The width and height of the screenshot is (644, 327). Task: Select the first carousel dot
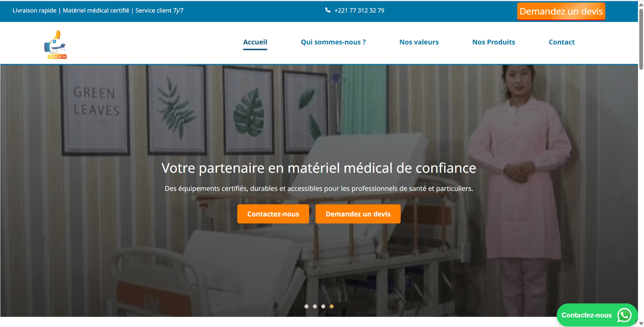[x=307, y=306]
